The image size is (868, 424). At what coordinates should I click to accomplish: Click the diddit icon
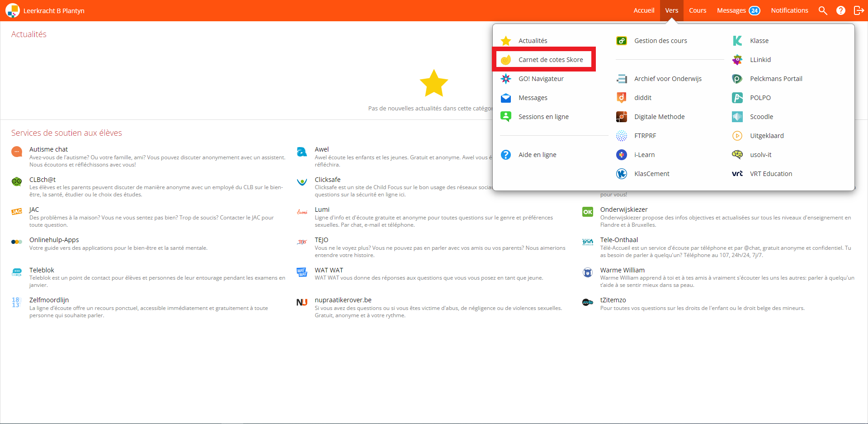(622, 98)
